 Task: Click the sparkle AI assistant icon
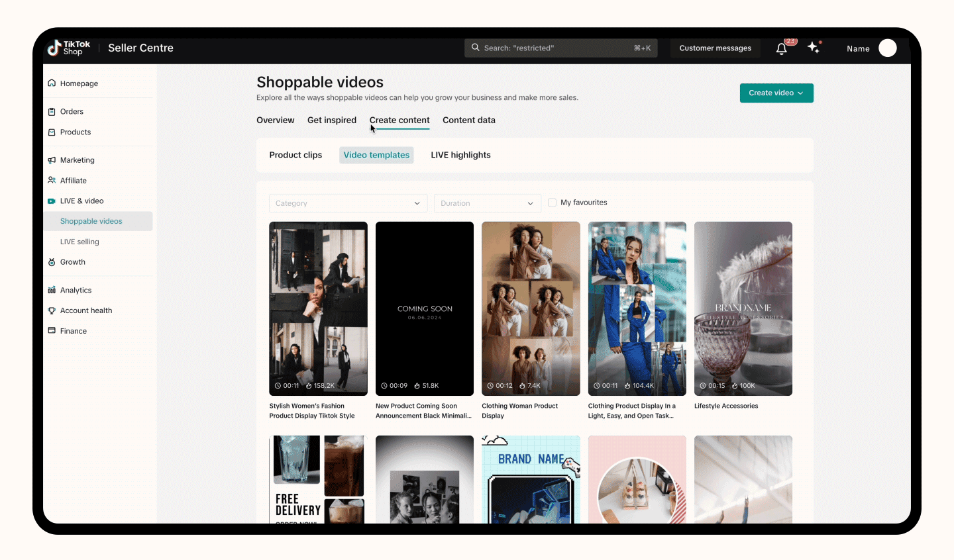[814, 48]
